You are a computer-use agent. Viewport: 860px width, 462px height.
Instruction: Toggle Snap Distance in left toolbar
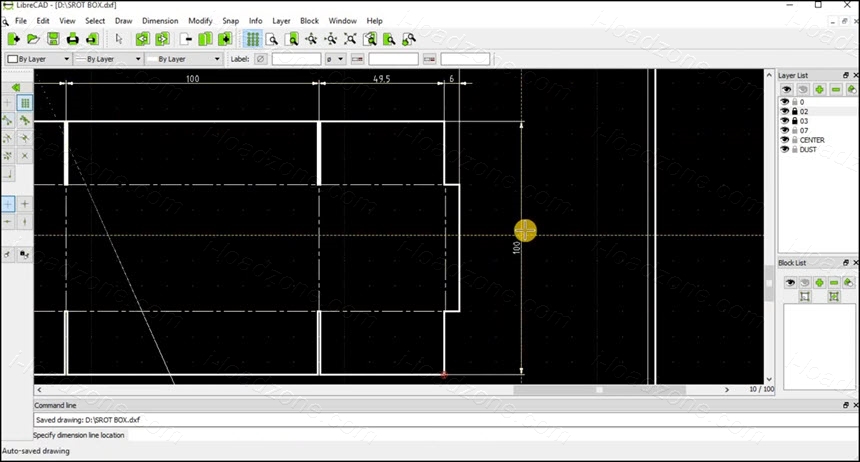pyautogui.click(x=8, y=155)
